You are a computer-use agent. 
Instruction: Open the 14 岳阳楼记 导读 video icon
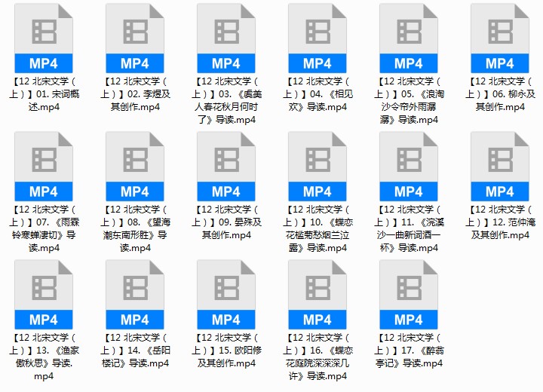(x=135, y=295)
